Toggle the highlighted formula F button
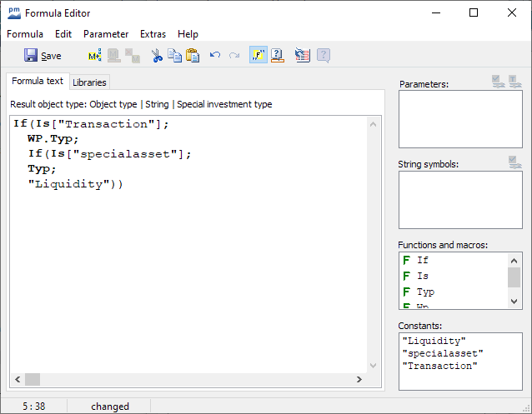532x414 pixels. [x=258, y=56]
